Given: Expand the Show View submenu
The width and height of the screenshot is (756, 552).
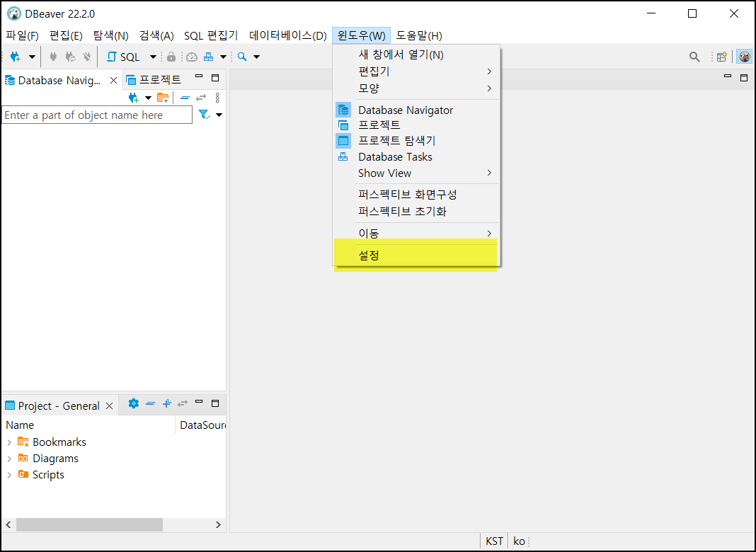Looking at the screenshot, I should click(x=416, y=173).
